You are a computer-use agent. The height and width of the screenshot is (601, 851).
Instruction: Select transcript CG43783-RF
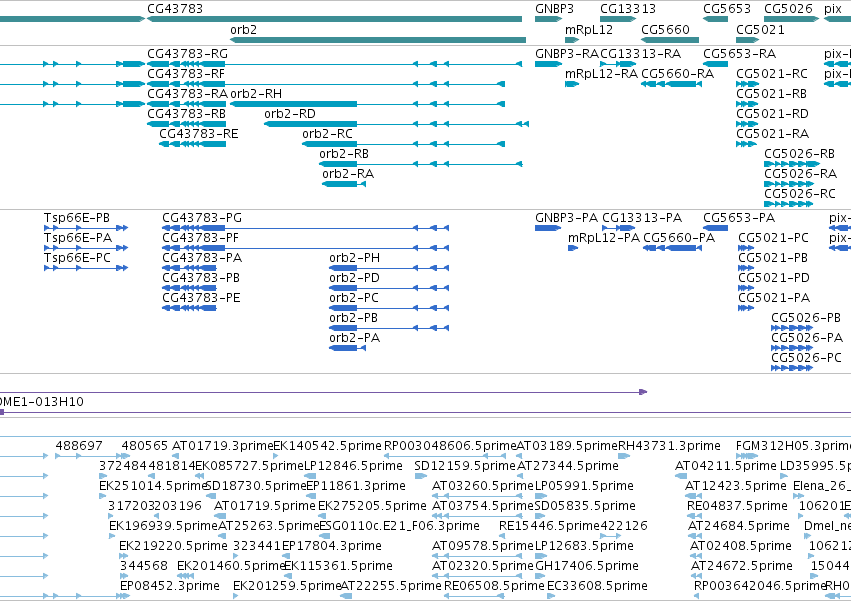coord(186,74)
